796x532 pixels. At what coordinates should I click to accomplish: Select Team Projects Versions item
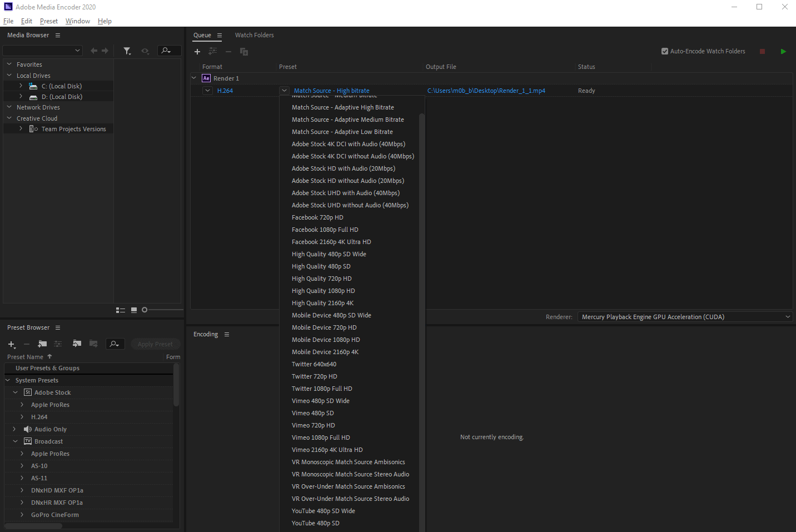point(73,129)
